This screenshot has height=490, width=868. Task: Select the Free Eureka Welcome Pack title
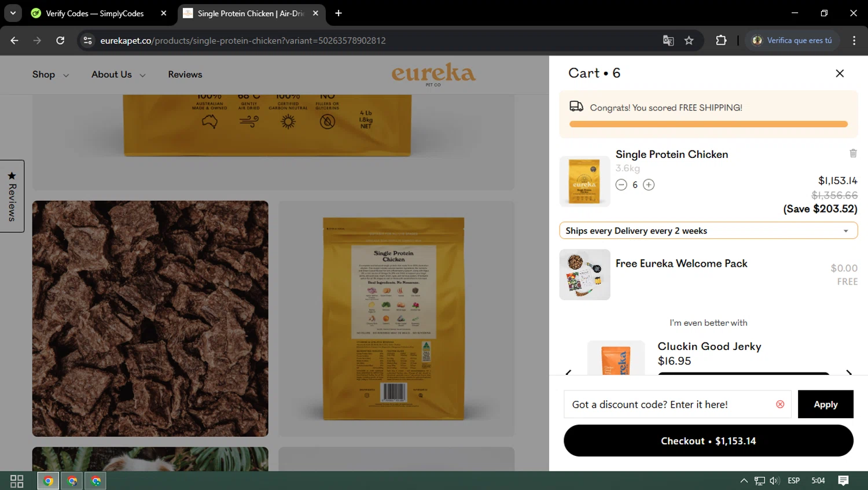682,264
